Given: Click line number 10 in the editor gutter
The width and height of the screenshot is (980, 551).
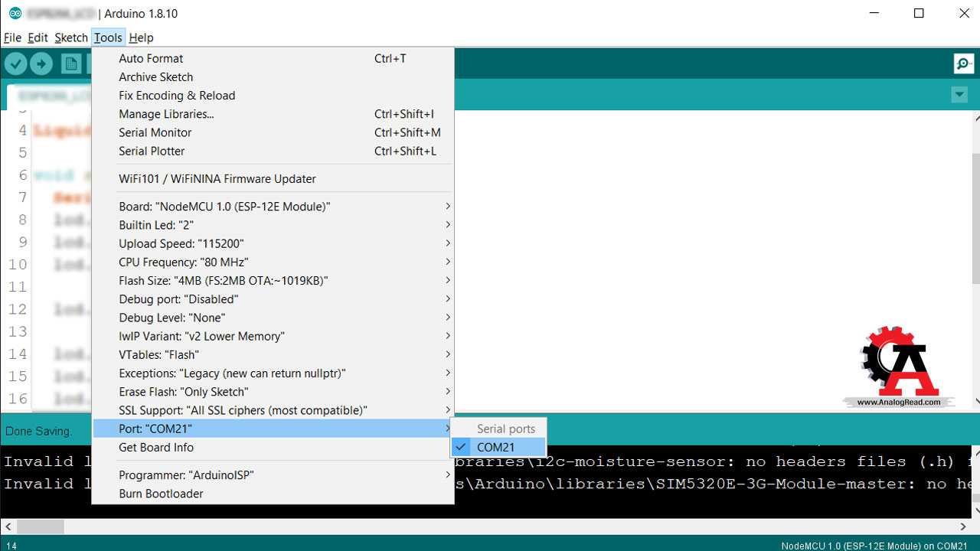Looking at the screenshot, I should [18, 265].
